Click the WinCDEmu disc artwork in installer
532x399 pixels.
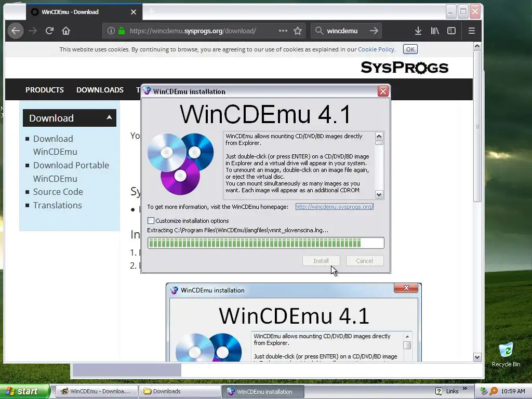pos(180,164)
